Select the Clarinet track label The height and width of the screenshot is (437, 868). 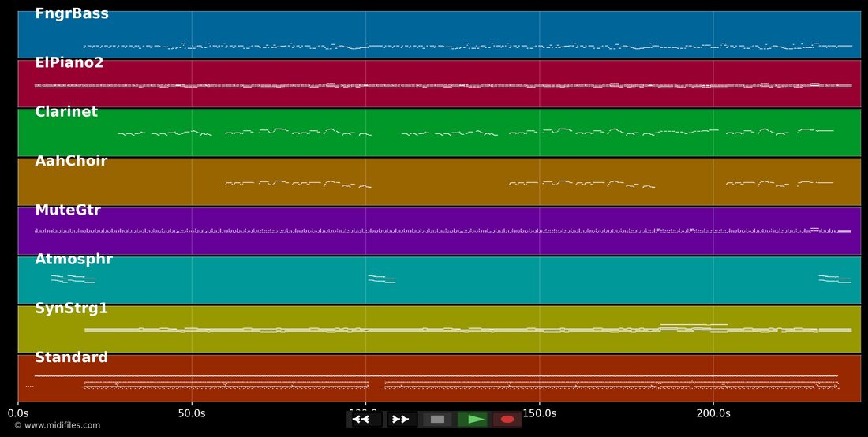click(x=66, y=112)
